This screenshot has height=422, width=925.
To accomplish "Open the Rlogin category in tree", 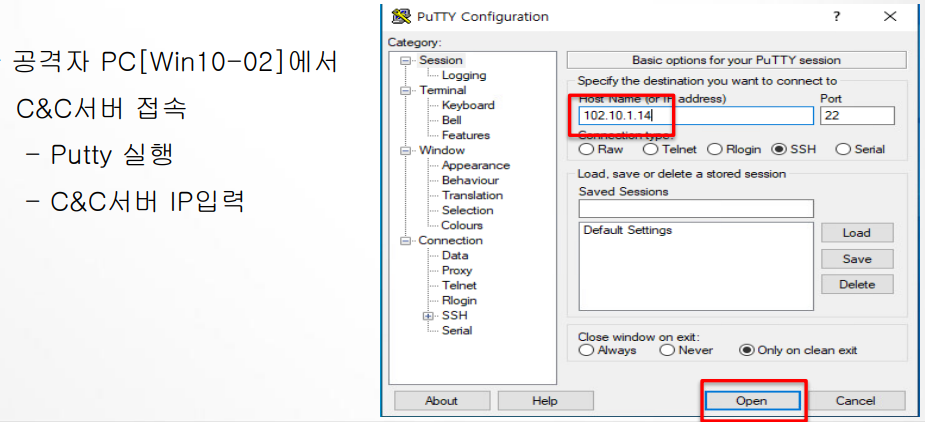I will tap(459, 301).
